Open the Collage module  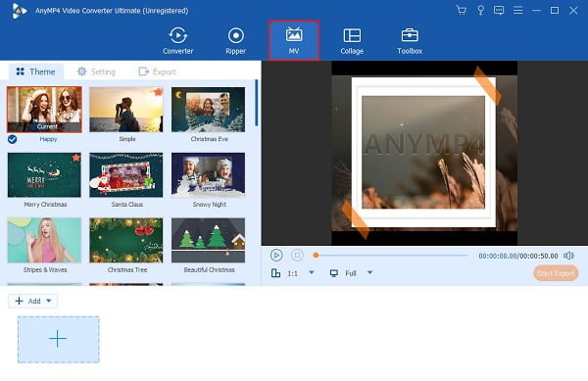tap(352, 40)
